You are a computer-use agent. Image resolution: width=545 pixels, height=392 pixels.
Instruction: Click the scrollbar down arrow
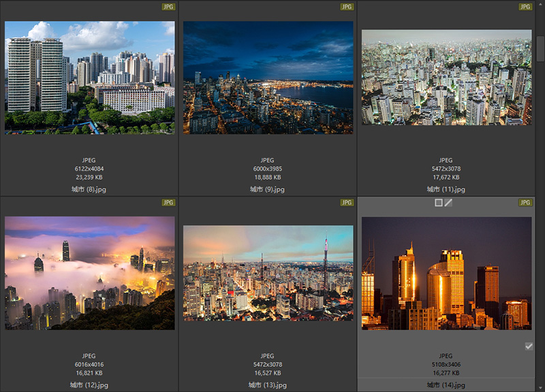[540, 387]
